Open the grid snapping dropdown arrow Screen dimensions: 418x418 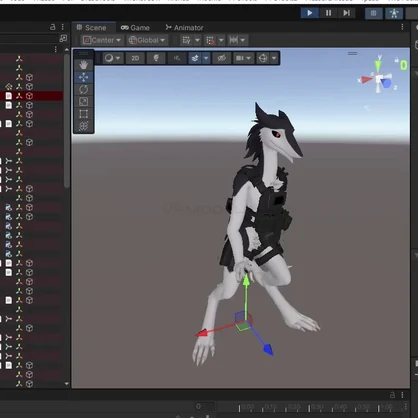coord(197,40)
